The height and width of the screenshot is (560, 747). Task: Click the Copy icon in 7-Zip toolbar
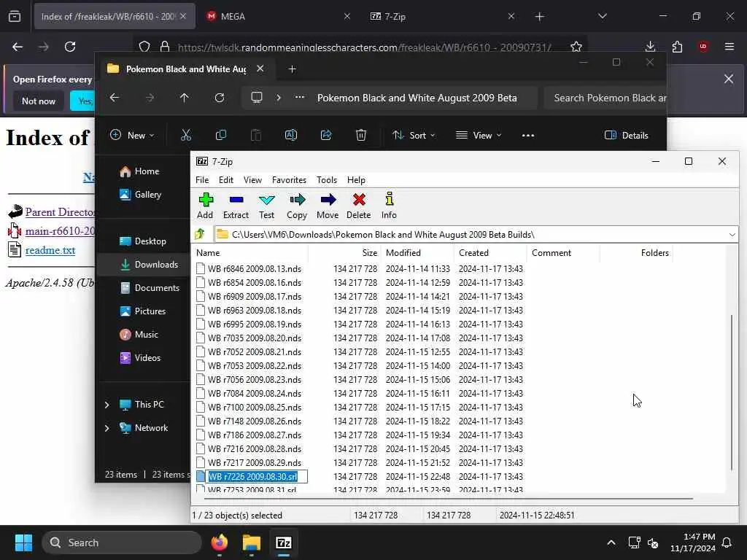[297, 206]
